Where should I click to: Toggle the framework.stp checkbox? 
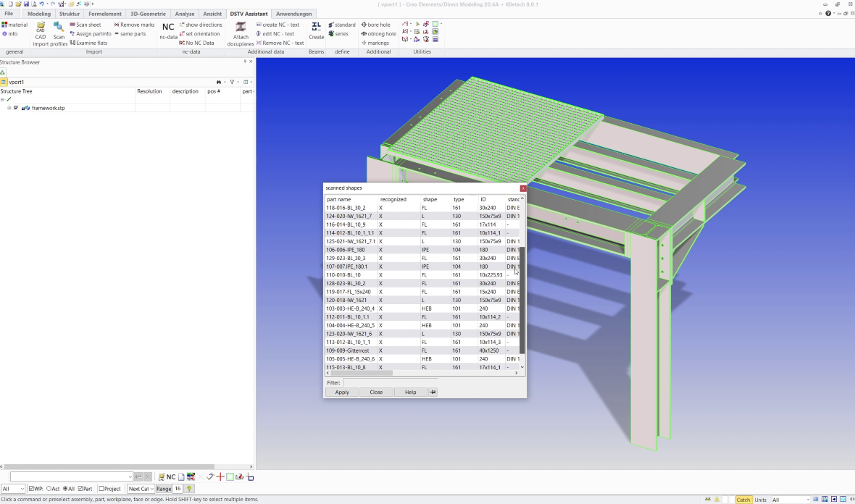click(16, 108)
